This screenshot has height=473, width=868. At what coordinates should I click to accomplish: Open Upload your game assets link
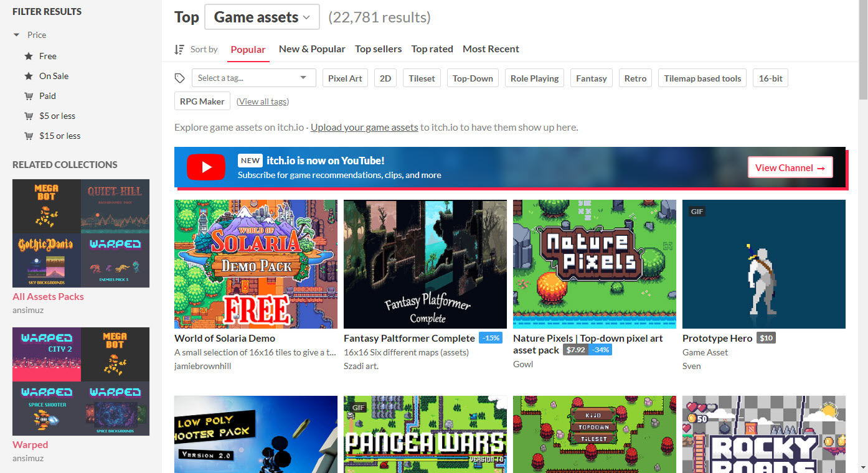364,128
